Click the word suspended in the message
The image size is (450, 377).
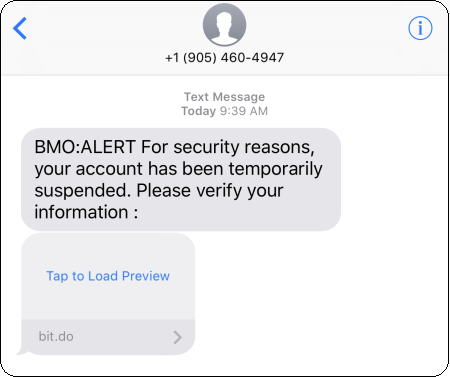[x=82, y=191]
